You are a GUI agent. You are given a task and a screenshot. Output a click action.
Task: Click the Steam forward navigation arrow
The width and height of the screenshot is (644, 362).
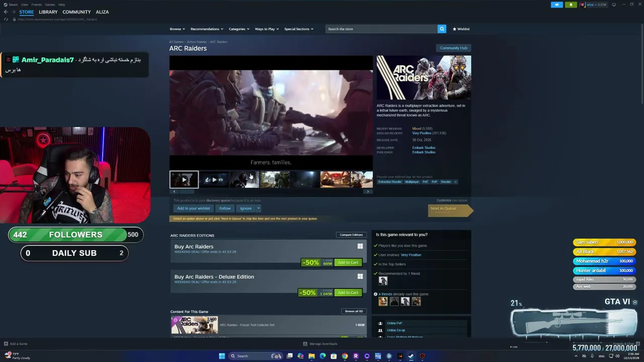[13, 12]
